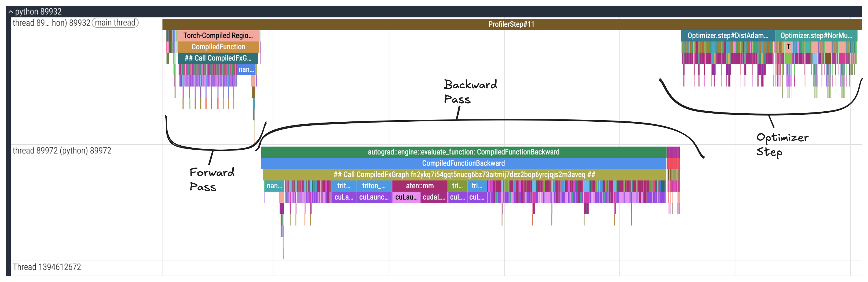The width and height of the screenshot is (868, 282).
Task: Collapse the python 89932 process group chevron
Action: click(10, 12)
